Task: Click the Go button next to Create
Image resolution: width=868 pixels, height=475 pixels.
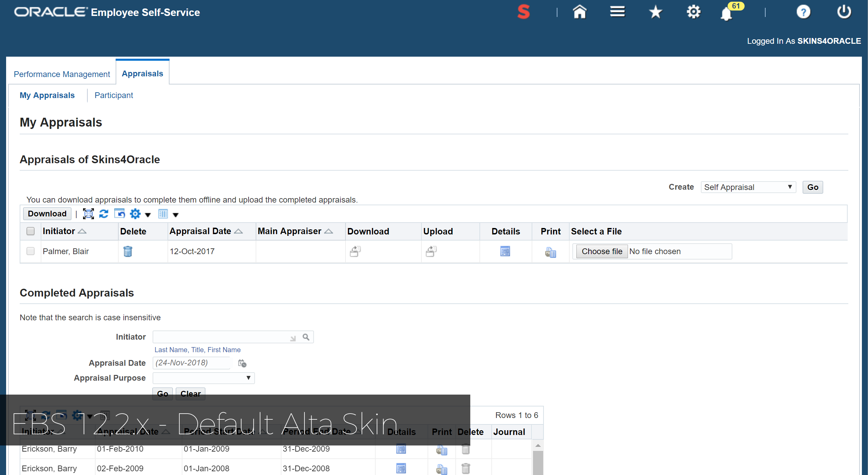Action: click(813, 187)
